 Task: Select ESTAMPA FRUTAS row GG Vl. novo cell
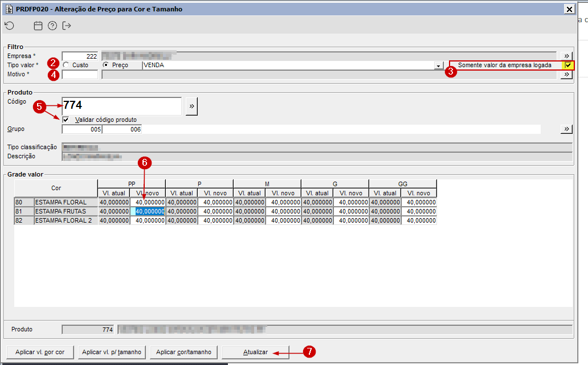point(419,211)
